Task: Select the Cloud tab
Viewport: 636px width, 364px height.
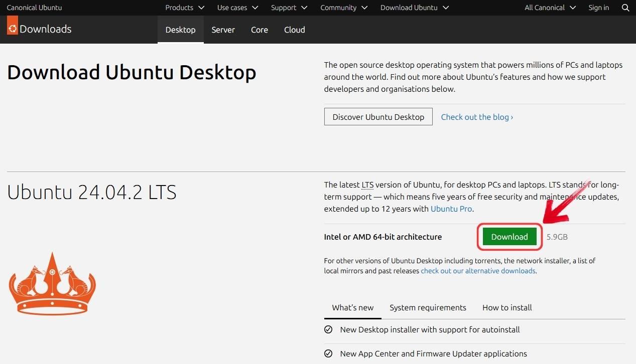Action: 294,30
